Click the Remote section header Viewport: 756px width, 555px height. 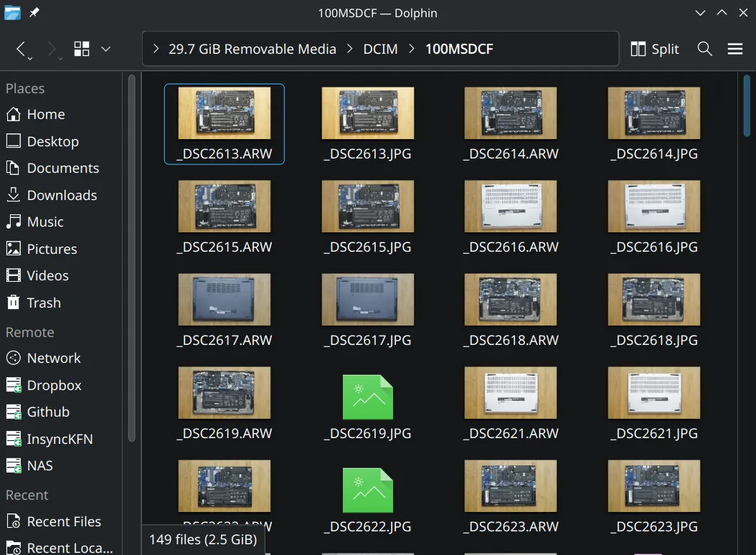coord(30,332)
